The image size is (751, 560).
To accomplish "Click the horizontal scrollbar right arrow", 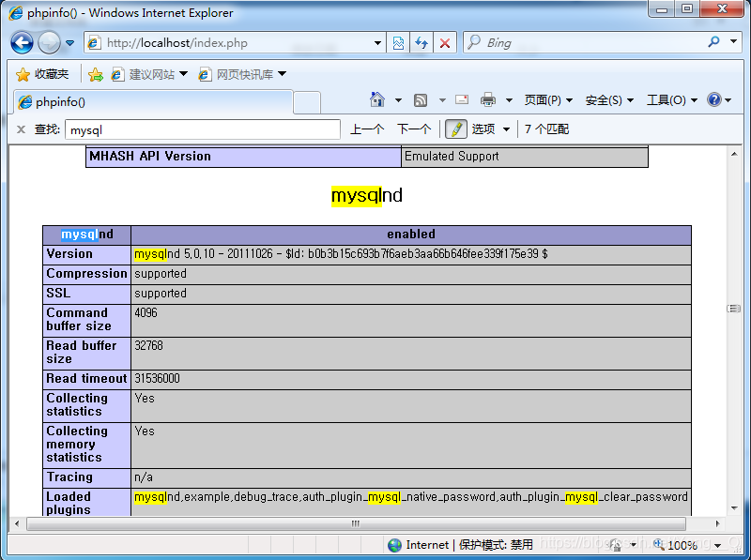I will (717, 523).
